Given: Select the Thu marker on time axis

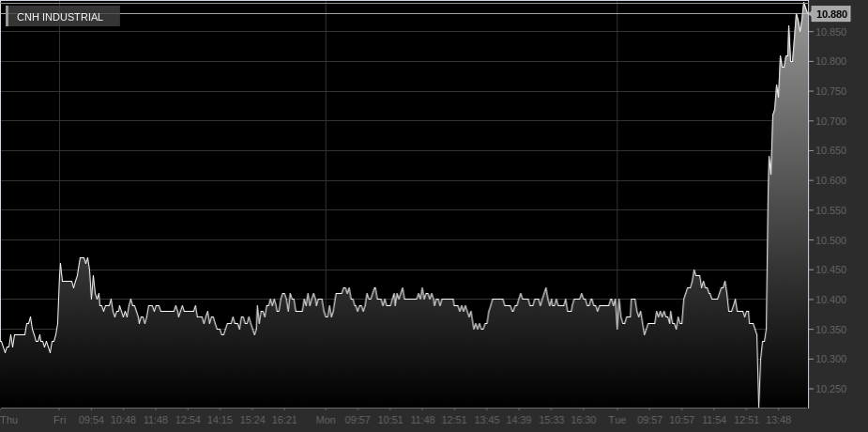Looking at the screenshot, I should click(9, 420).
